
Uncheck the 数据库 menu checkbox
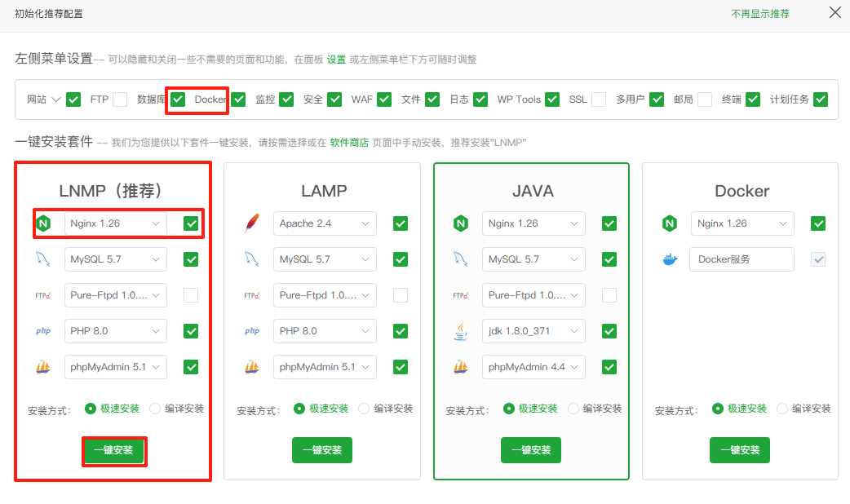tap(178, 99)
